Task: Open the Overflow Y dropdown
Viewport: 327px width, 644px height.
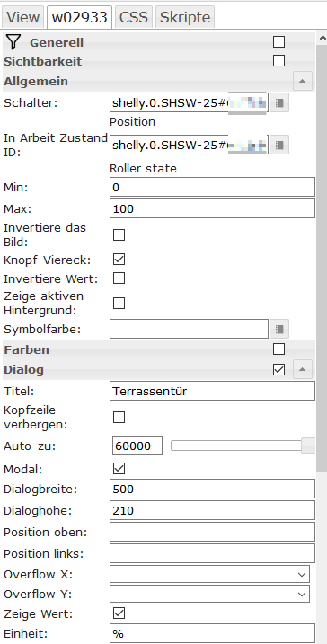Action: pos(209,594)
